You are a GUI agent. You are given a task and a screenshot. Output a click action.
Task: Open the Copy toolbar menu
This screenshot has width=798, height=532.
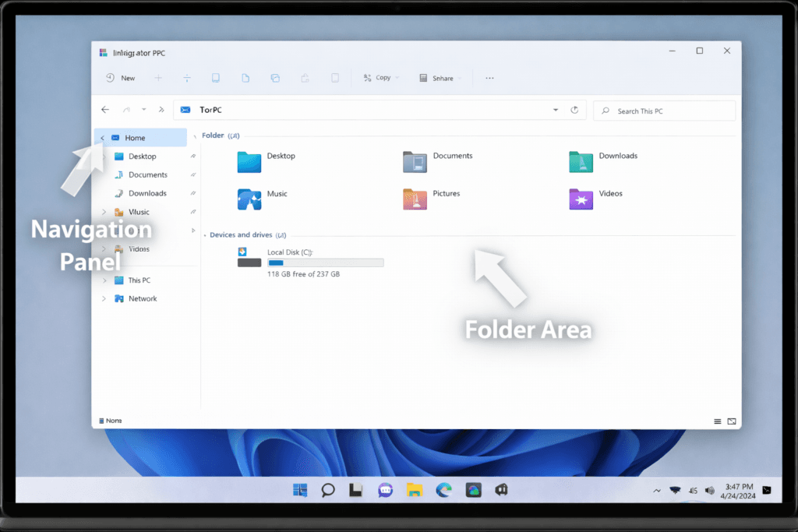click(381, 78)
